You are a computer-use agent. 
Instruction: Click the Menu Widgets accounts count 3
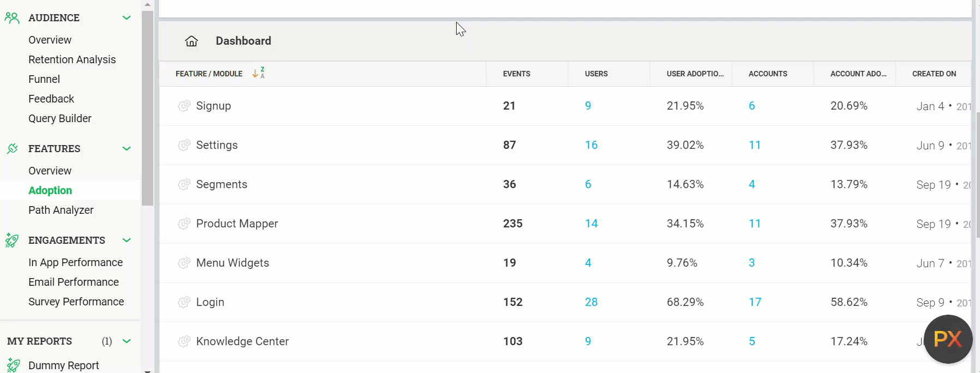click(752, 263)
